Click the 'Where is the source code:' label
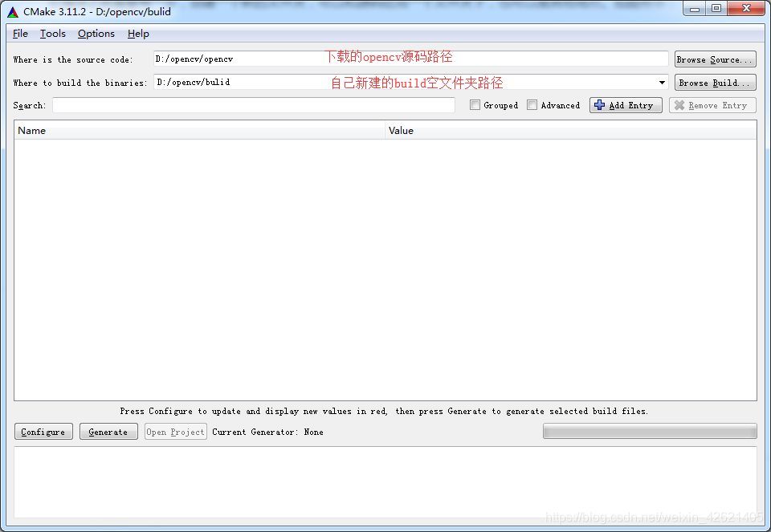 73,59
